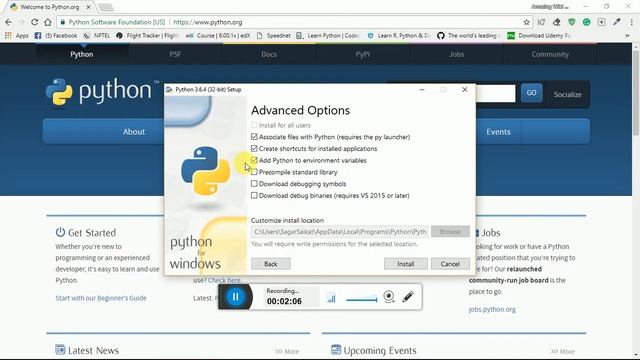Viewport: 640px width, 360px height.
Task: Click More next to Upcoming Events
Action: tap(562, 351)
